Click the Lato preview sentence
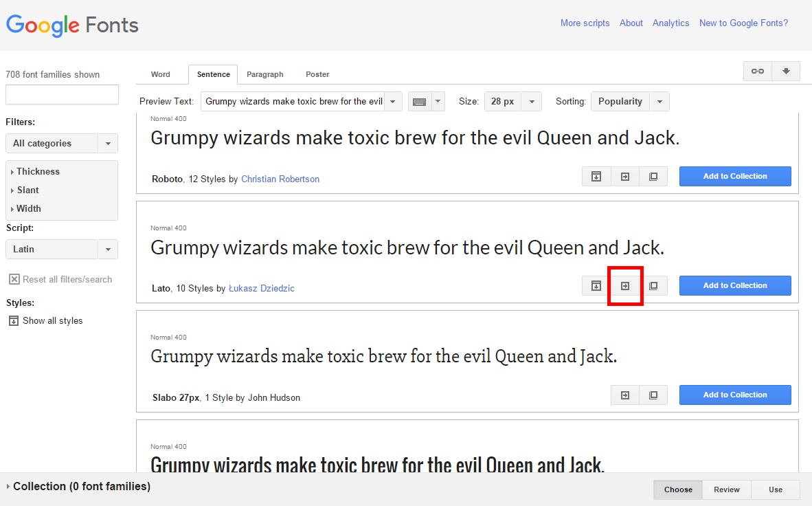 pos(407,247)
